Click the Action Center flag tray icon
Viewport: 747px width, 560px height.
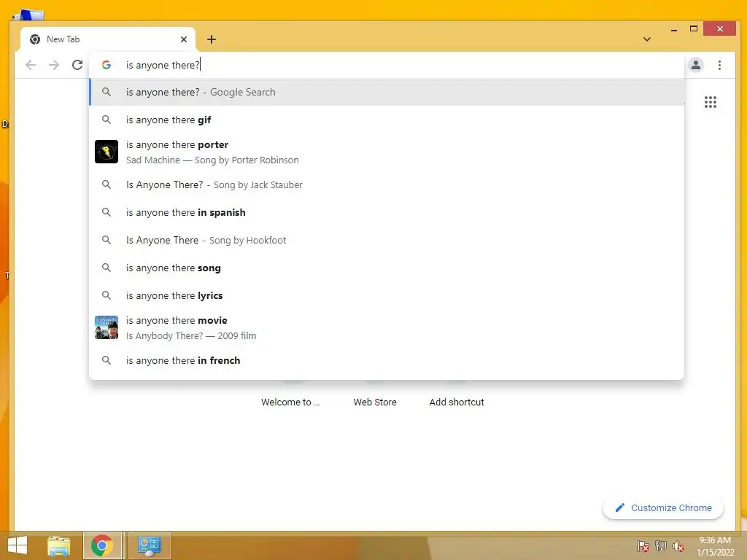point(643,546)
